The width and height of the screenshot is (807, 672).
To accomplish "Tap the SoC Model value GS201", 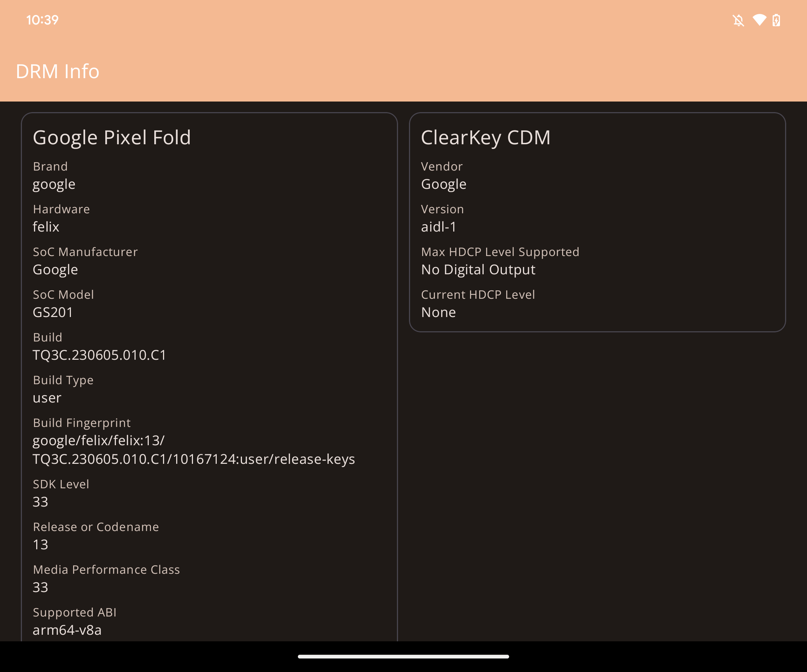I will [53, 312].
